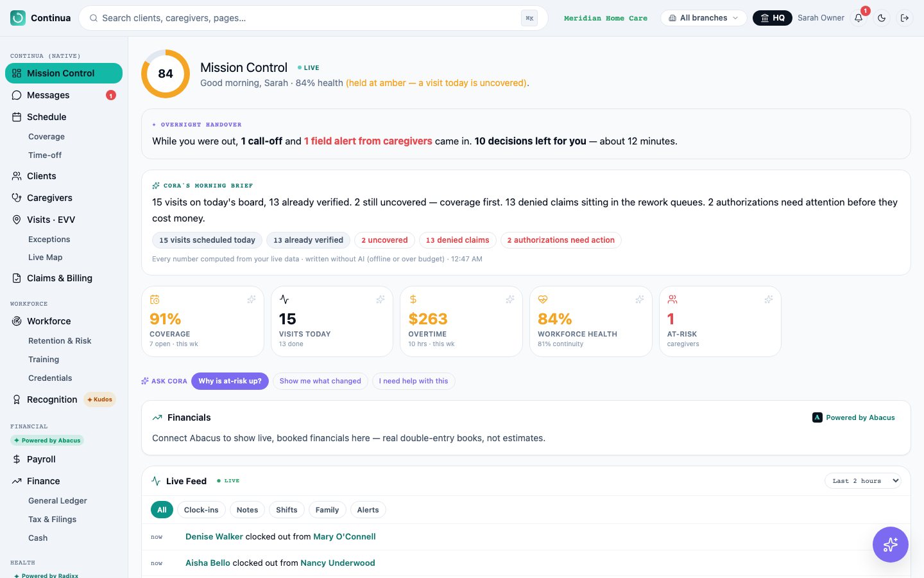Click 'Show me what changed' chip

[x=320, y=381]
